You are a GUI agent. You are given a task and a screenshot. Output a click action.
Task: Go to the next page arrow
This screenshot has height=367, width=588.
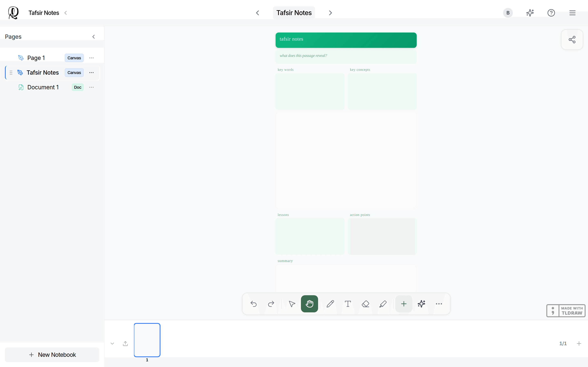(x=331, y=13)
